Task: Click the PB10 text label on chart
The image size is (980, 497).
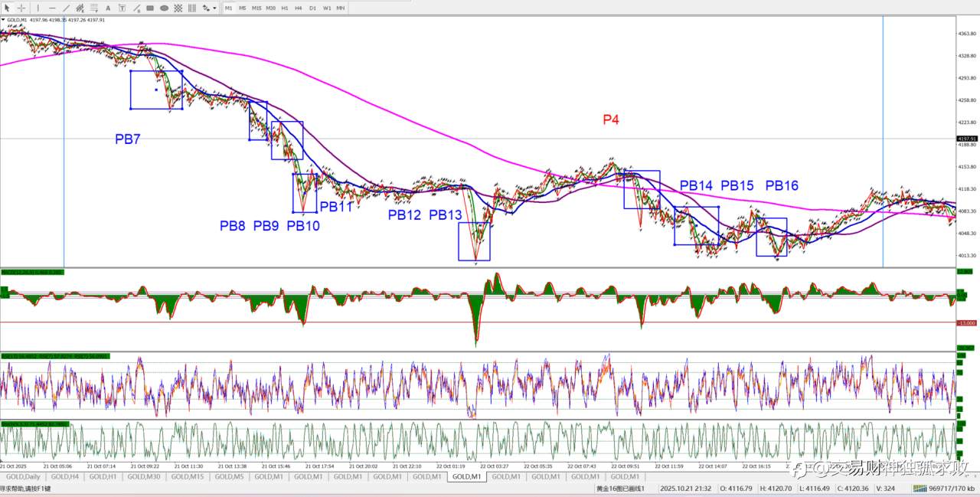Action: (x=303, y=226)
